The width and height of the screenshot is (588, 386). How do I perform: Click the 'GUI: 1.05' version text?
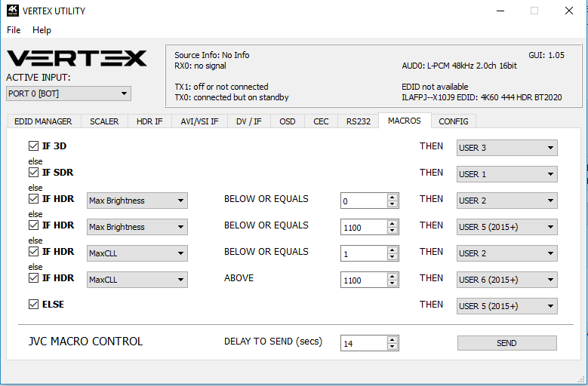[x=546, y=55]
